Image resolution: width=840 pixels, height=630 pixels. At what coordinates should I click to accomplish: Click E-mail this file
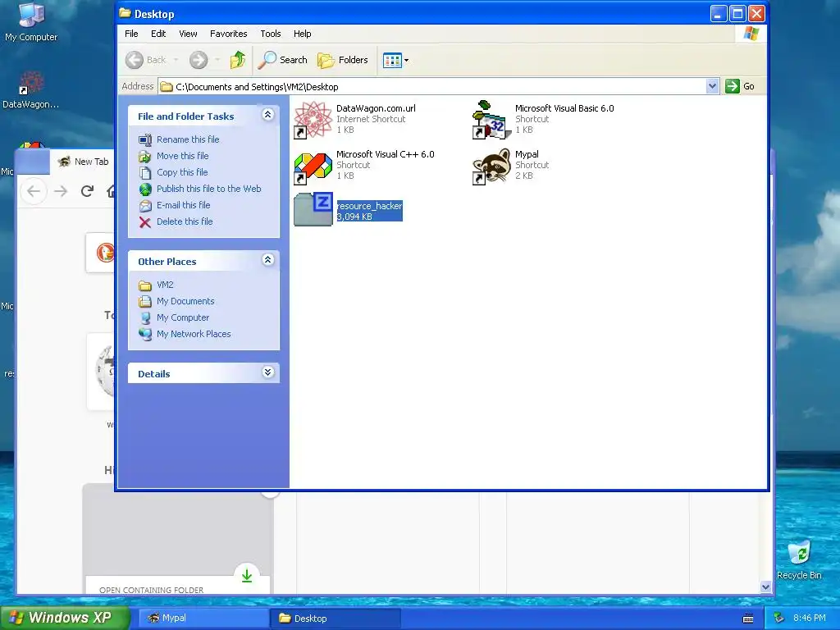point(183,205)
